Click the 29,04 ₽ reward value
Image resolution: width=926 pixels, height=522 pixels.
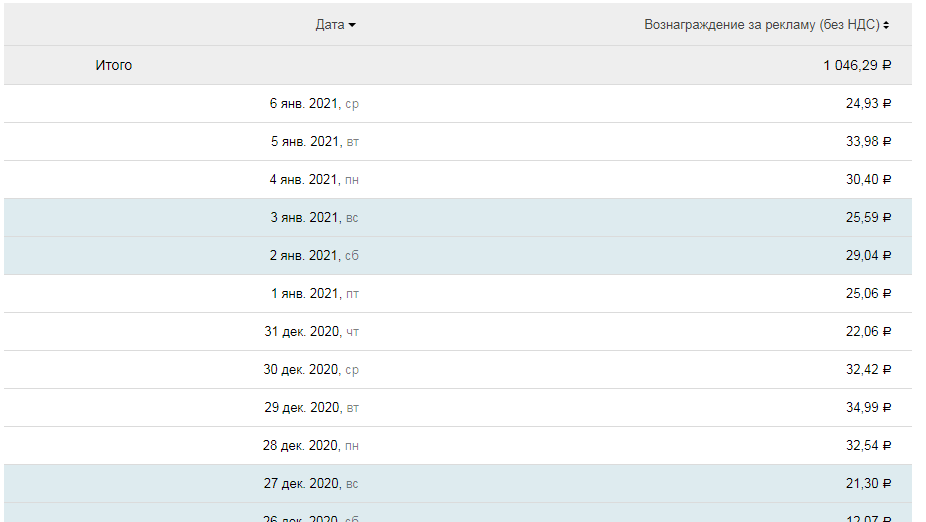(868, 255)
